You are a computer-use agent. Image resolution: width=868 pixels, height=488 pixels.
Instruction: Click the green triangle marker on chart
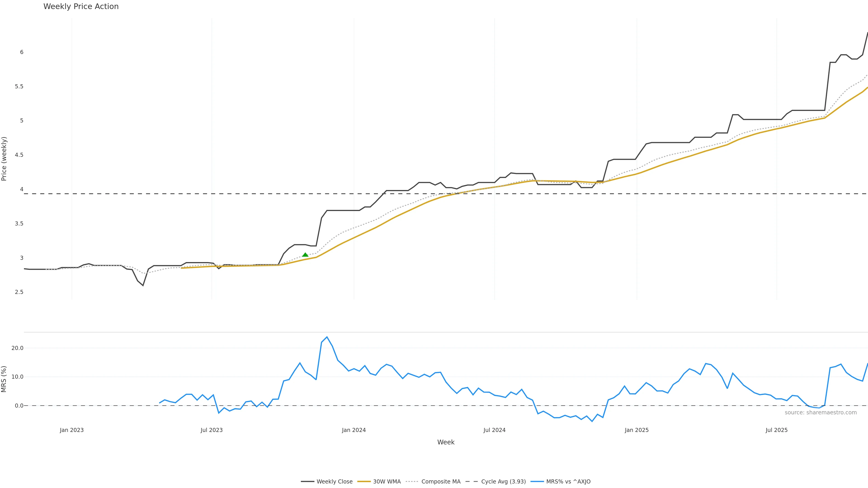[x=305, y=255]
